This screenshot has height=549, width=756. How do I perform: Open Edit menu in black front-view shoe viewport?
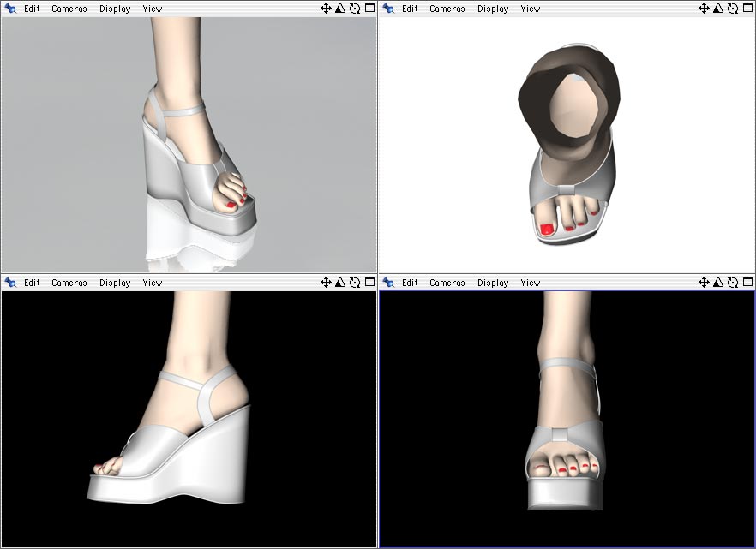(410, 283)
